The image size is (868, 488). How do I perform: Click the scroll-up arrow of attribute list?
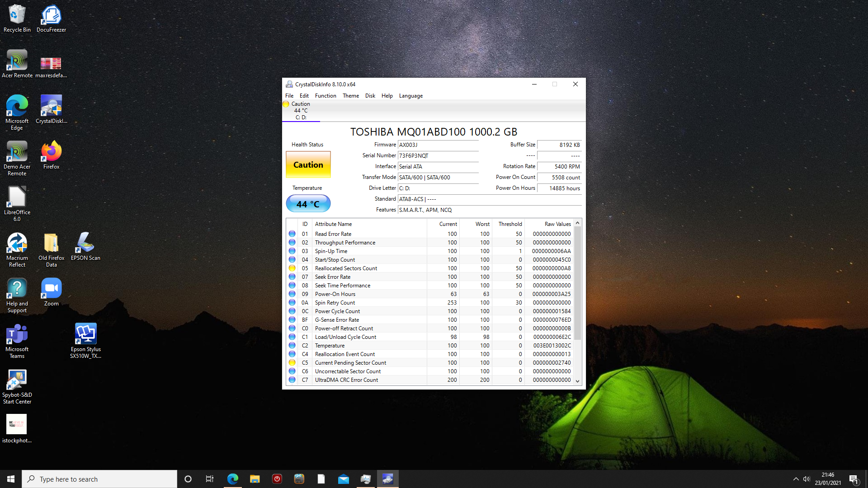point(577,223)
